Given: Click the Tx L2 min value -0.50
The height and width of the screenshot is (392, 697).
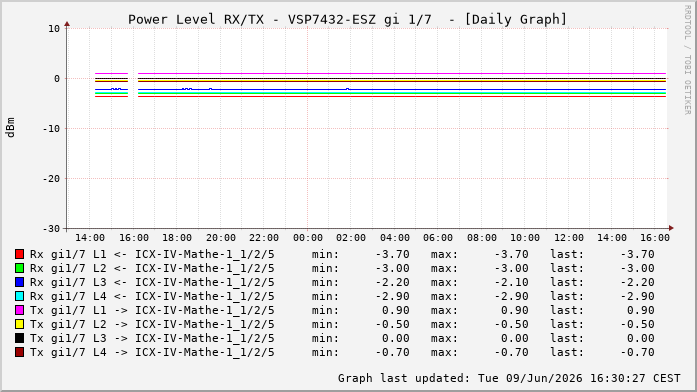Looking at the screenshot, I should tap(393, 324).
